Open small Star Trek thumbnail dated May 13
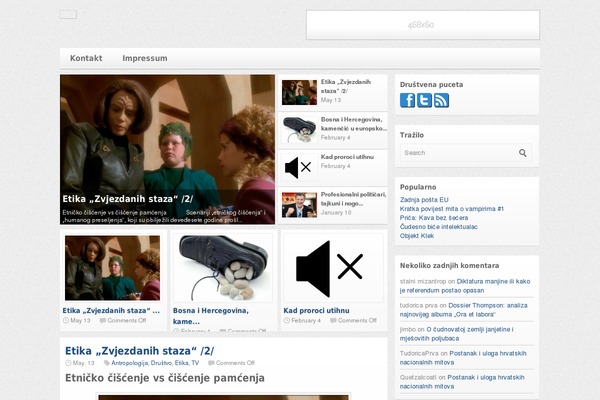The image size is (600, 400). [299, 92]
